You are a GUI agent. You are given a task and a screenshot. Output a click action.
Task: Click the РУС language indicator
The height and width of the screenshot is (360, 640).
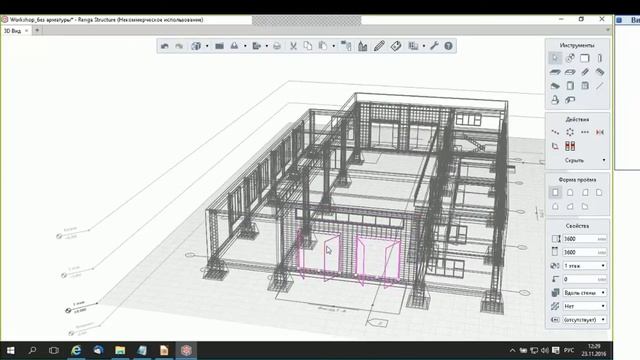click(x=569, y=350)
